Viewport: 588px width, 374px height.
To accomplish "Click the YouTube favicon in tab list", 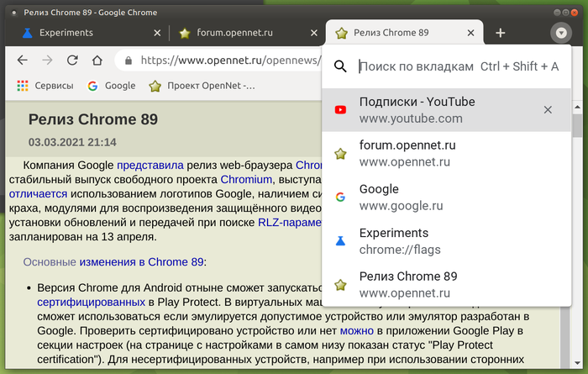I will point(340,110).
